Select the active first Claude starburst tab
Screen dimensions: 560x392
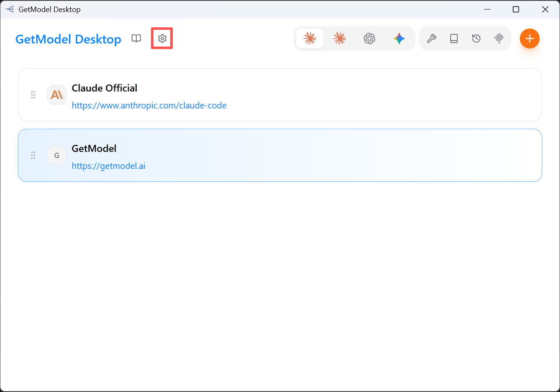point(310,38)
